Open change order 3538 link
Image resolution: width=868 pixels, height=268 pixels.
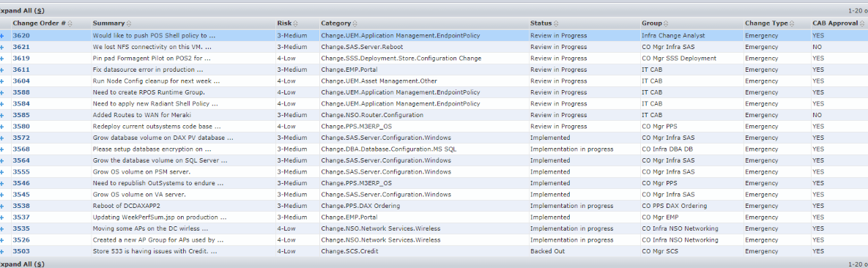tap(21, 206)
